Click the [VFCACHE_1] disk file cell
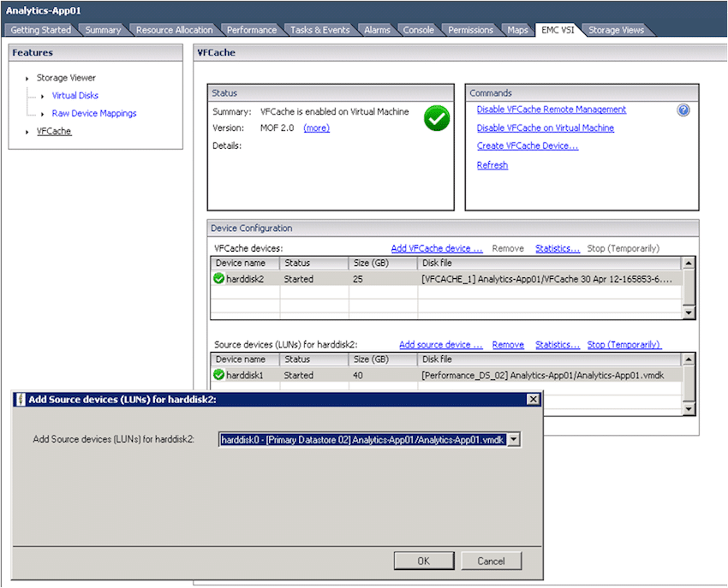The width and height of the screenshot is (728, 588). point(547,279)
